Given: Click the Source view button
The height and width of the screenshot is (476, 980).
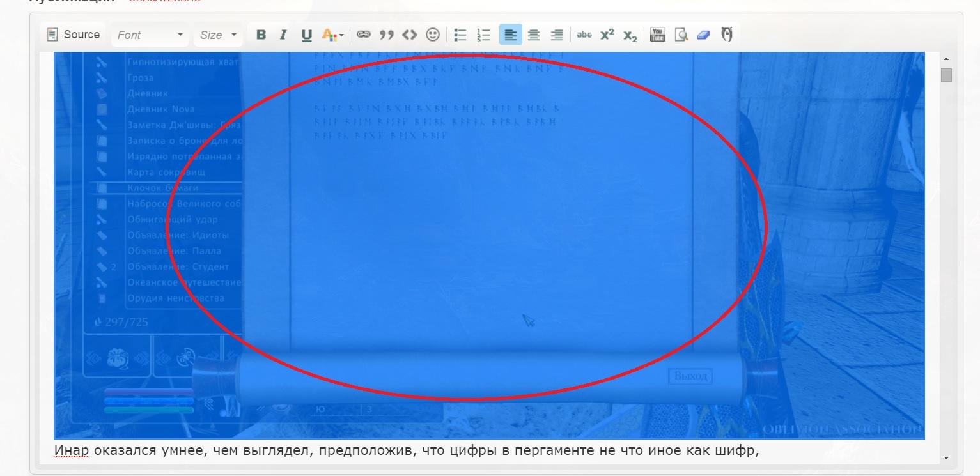Looking at the screenshot, I should coord(74,35).
